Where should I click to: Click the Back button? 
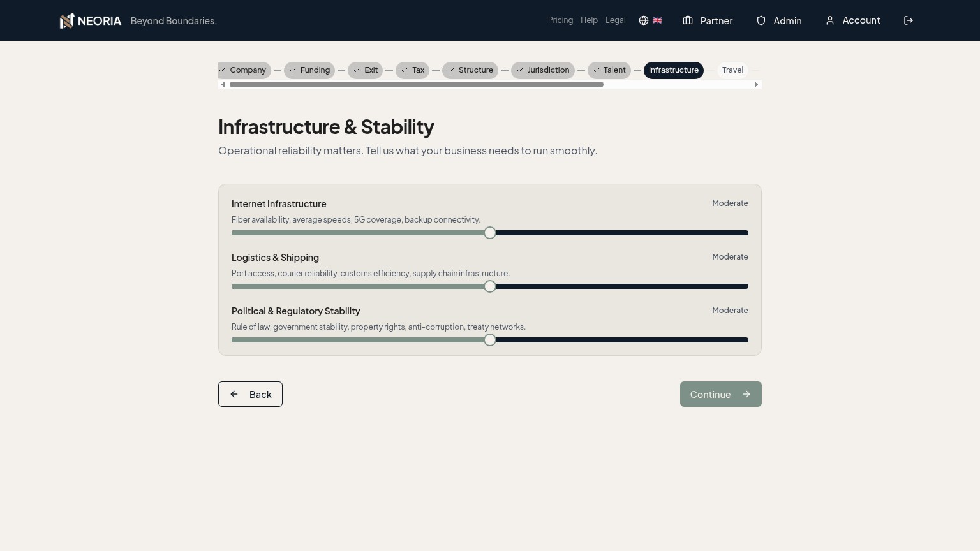pyautogui.click(x=250, y=394)
